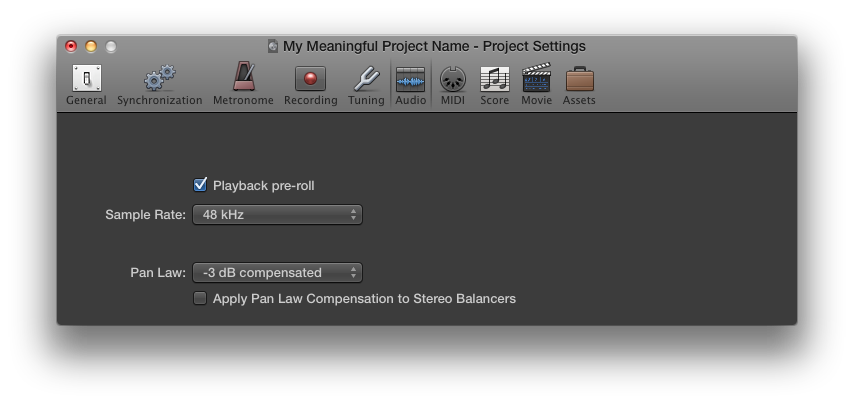Click the Synchronization tab label
Viewport: 854px width, 404px height.
pos(160,100)
